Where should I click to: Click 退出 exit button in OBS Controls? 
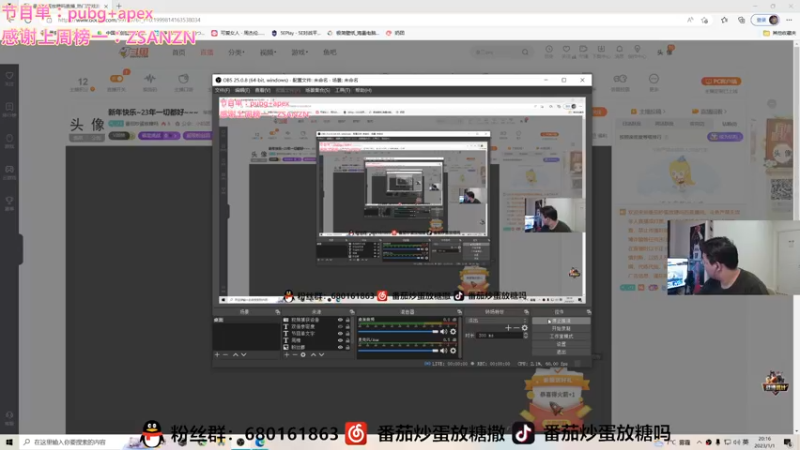[561, 352]
